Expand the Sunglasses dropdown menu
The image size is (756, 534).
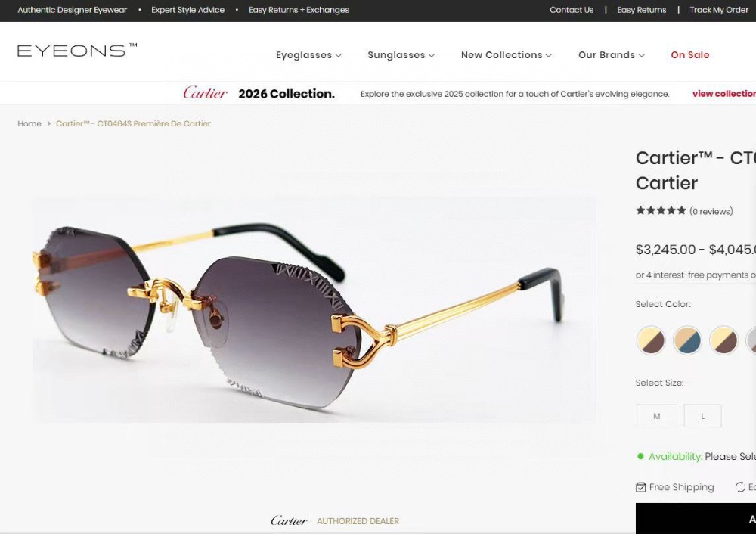[x=401, y=55]
